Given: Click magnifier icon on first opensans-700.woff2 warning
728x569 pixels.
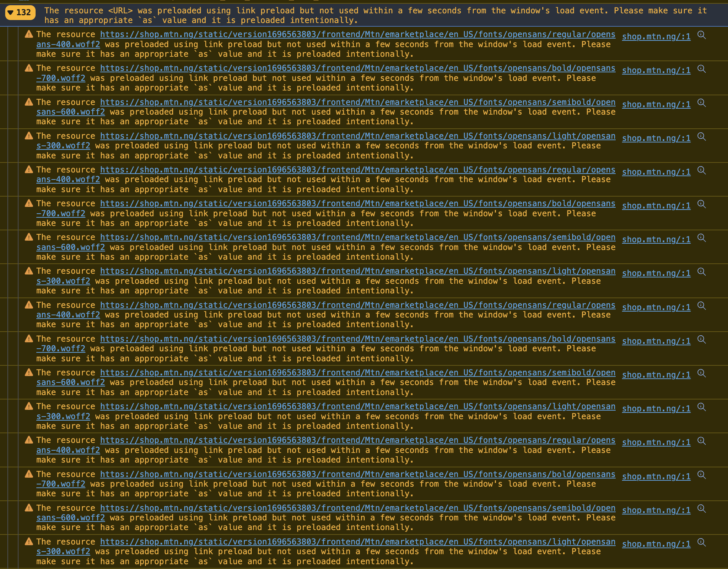Looking at the screenshot, I should coord(701,69).
